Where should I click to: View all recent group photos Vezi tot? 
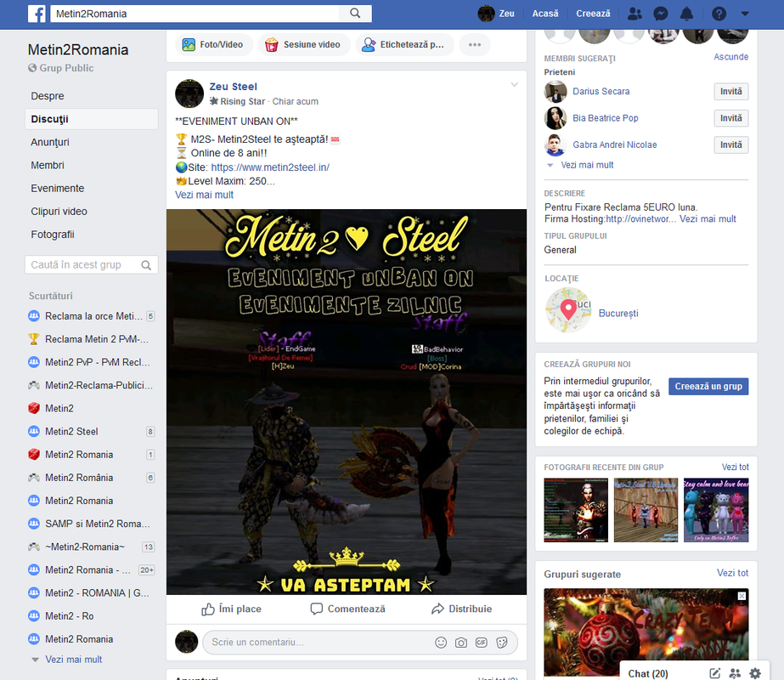735,467
